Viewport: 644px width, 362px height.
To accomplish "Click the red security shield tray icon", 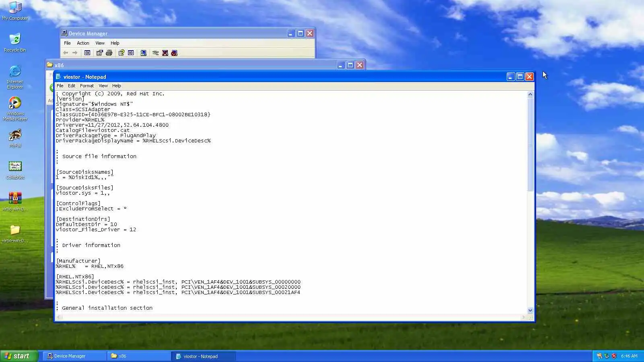I will pos(614,356).
